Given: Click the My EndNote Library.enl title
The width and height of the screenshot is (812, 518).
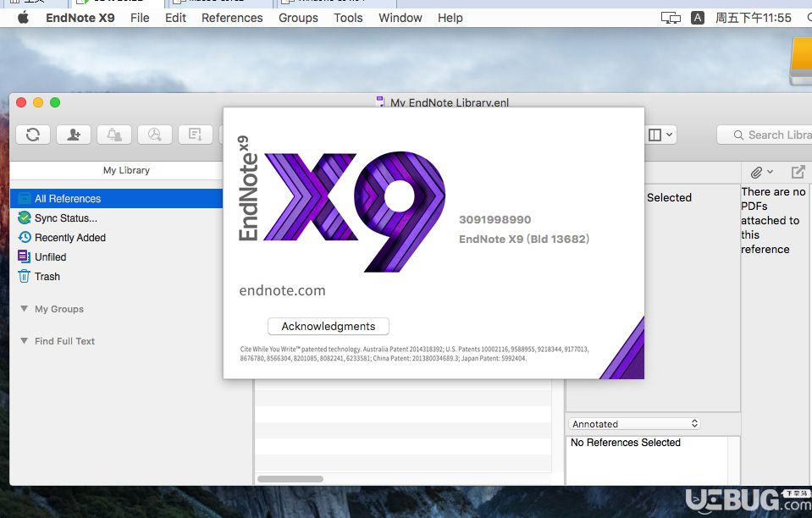Looking at the screenshot, I should pos(450,102).
